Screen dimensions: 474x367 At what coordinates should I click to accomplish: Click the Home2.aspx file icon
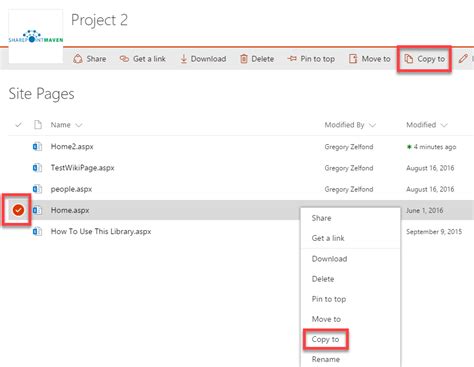click(x=37, y=146)
